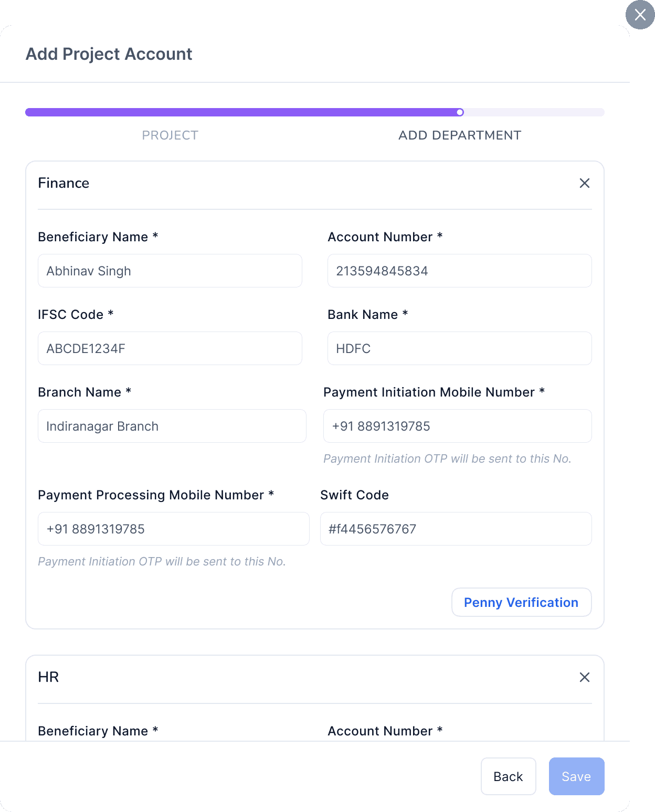Image resolution: width=655 pixels, height=812 pixels.
Task: Switch to the PROJECT step
Action: pyautogui.click(x=170, y=135)
